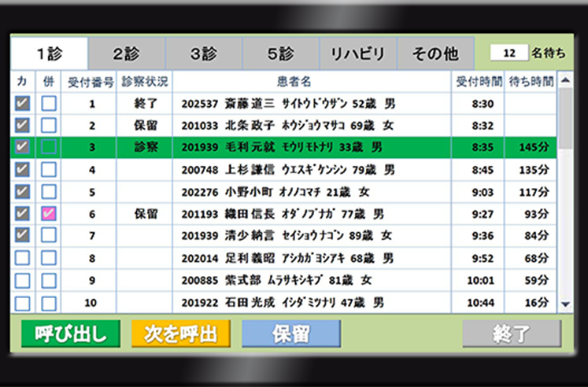Check the 併 checkbox for 石田光成
The width and height of the screenshot is (588, 387).
(49, 304)
